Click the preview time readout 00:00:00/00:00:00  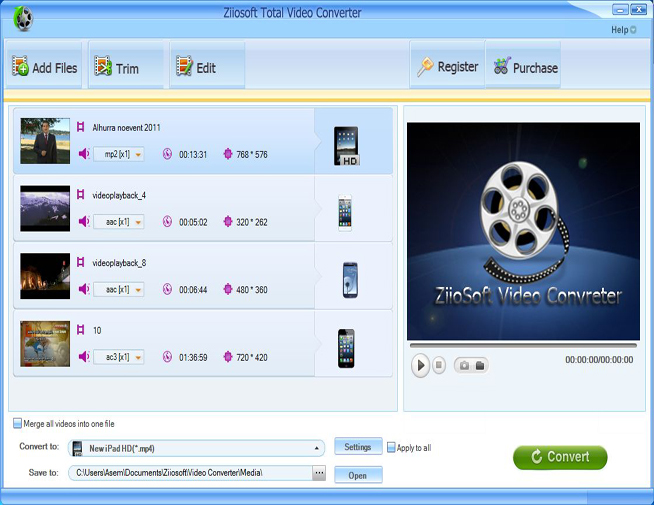[x=599, y=360]
